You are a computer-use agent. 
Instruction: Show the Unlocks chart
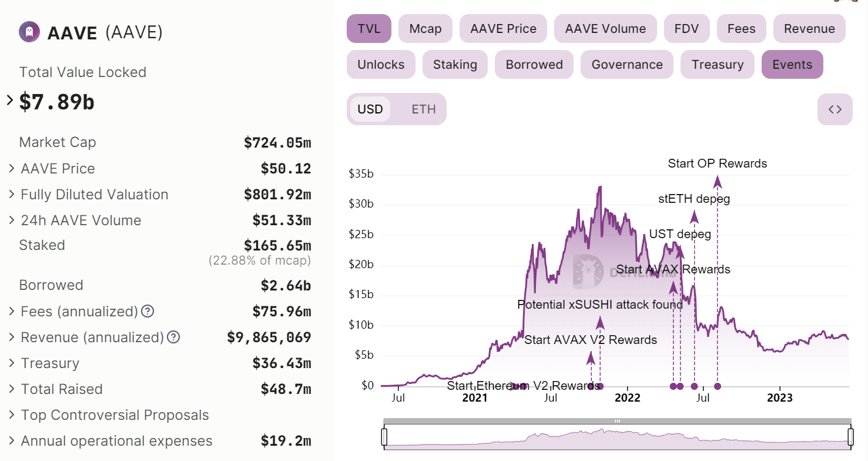tap(381, 64)
